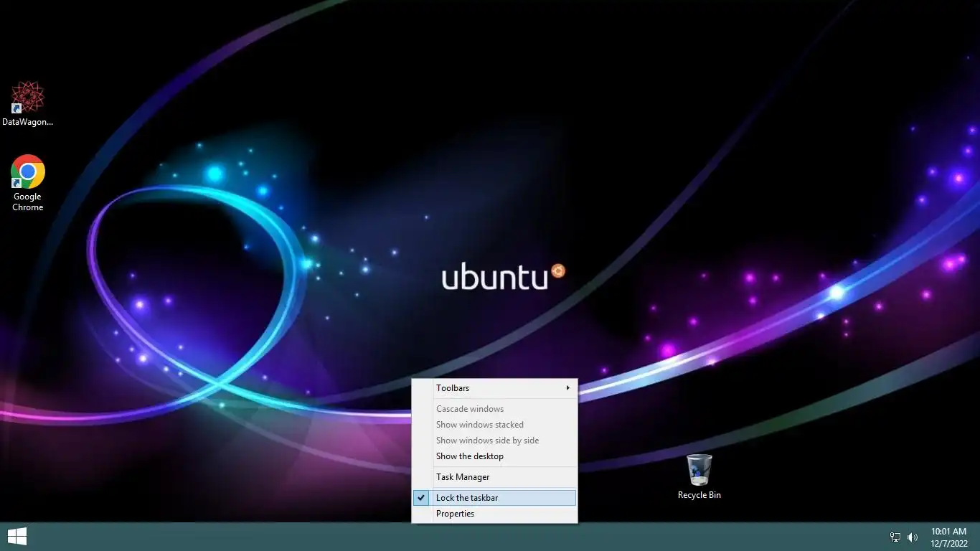The width and height of the screenshot is (980, 551).
Task: Click Show windows side by side entry
Action: [495, 441]
